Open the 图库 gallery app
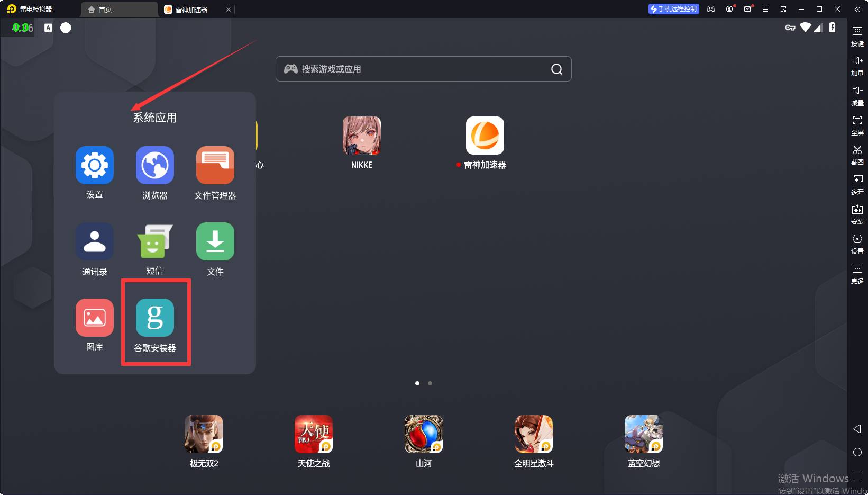Viewport: 868px width, 495px height. tap(95, 318)
